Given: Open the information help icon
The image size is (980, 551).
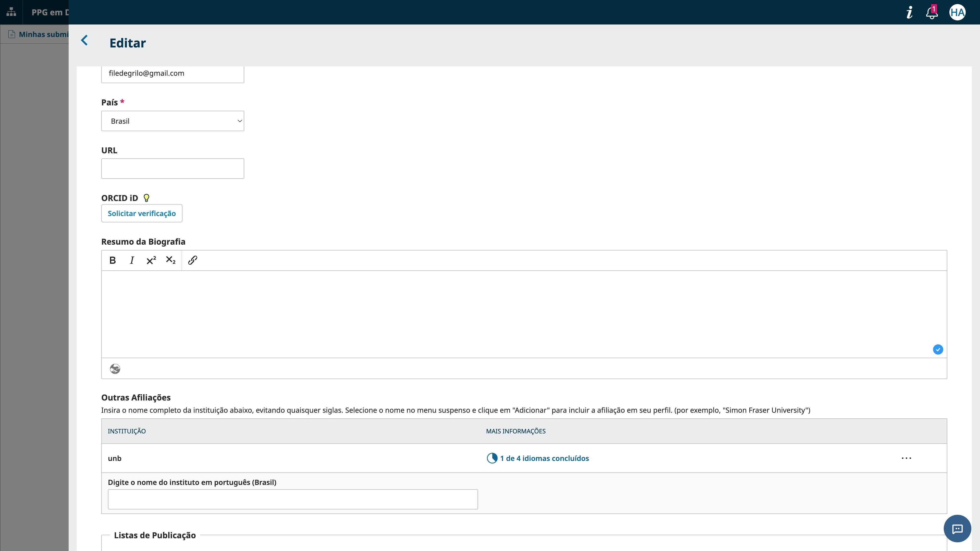Looking at the screenshot, I should pyautogui.click(x=909, y=12).
